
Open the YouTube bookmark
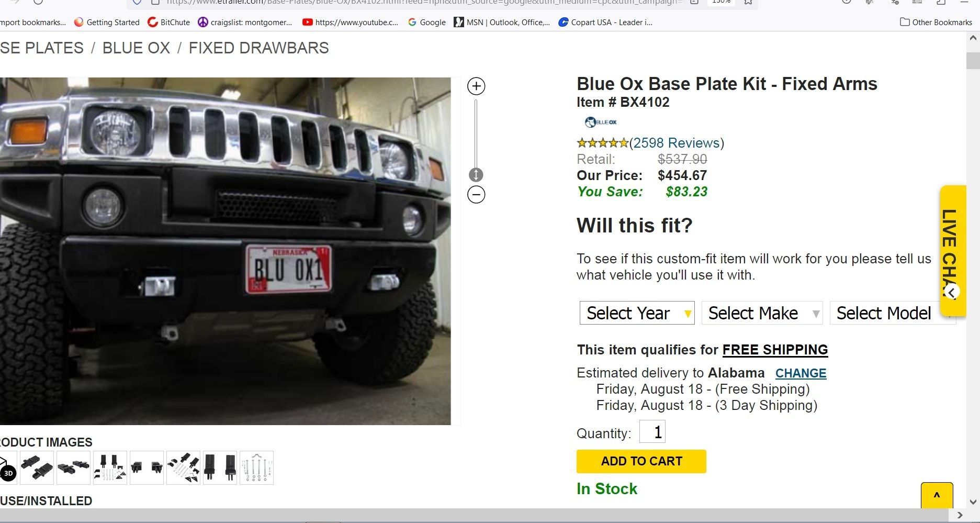pos(350,22)
